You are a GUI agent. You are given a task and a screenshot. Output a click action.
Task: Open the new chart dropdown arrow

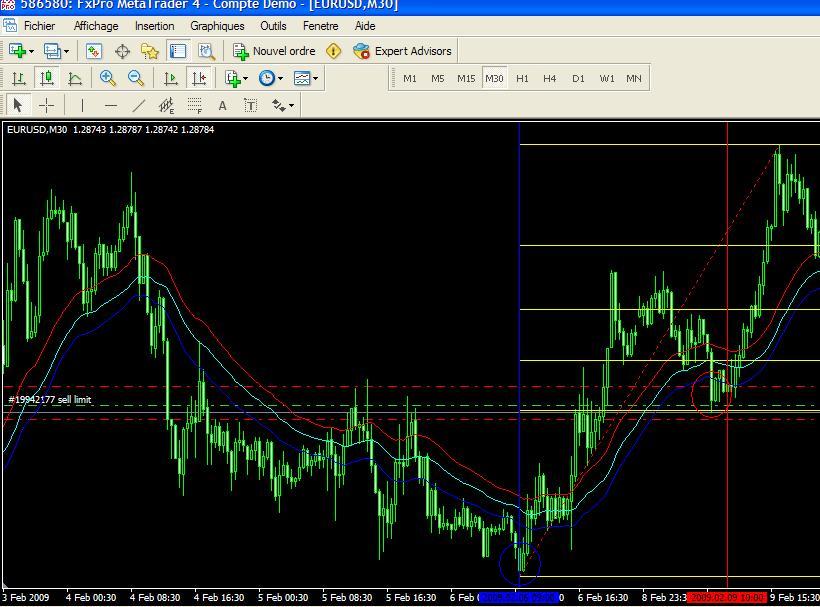click(32, 51)
